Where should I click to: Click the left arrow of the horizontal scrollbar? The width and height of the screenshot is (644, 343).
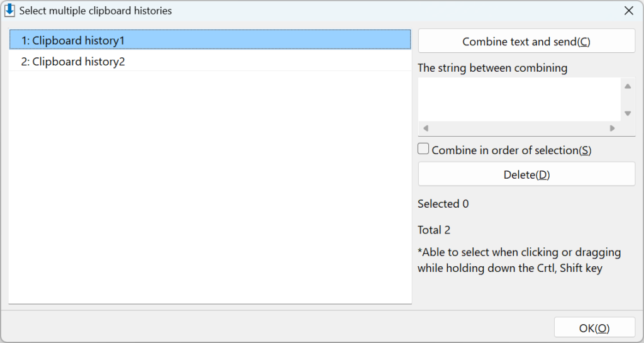click(426, 128)
